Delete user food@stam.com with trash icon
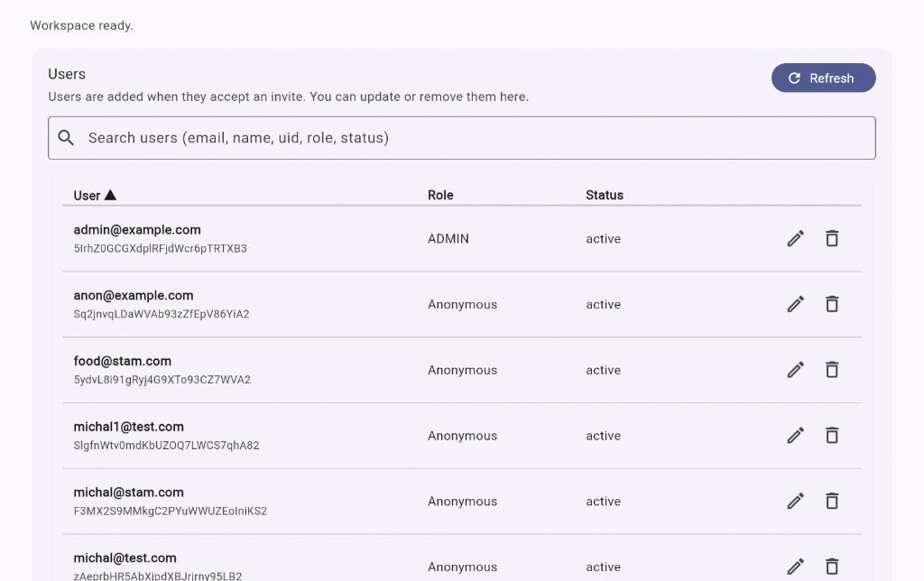924x581 pixels. click(832, 370)
